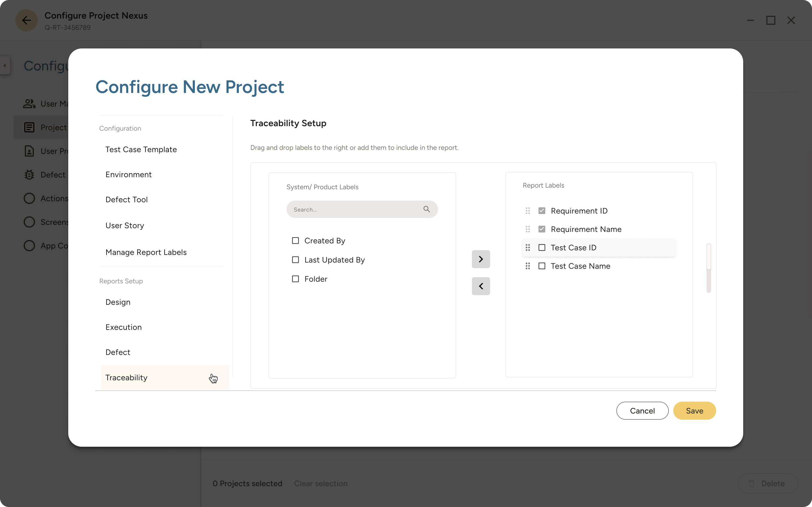Click the search magnifier in System/Product Labels
Screen dimensions: 812x507
point(427,209)
